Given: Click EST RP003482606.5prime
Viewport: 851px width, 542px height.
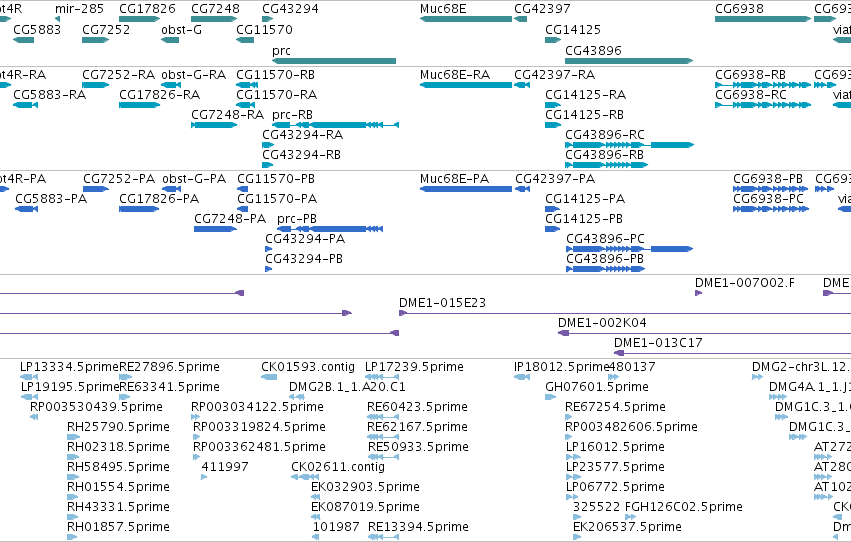Looking at the screenshot, I should (x=569, y=437).
